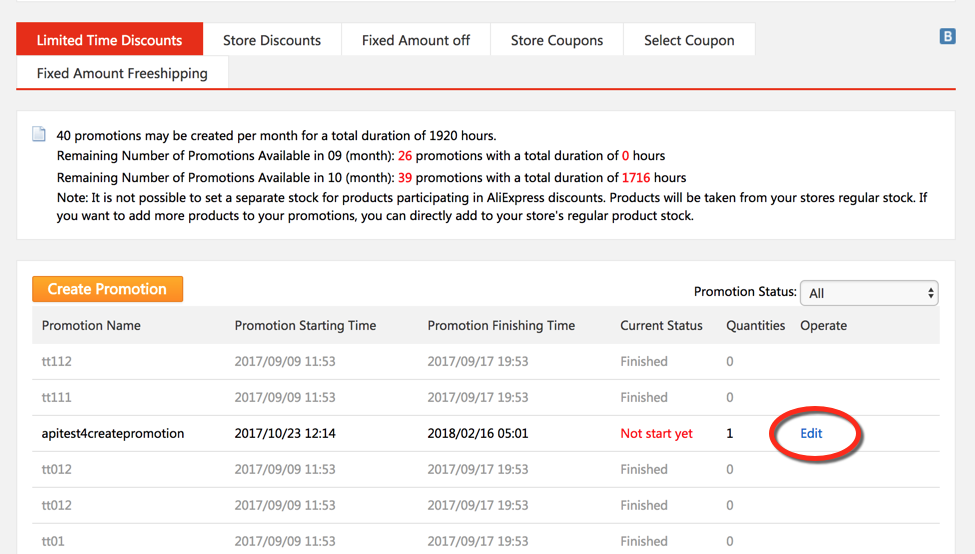The height and width of the screenshot is (554, 975).
Task: Click the Current Status column header
Action: (661, 325)
